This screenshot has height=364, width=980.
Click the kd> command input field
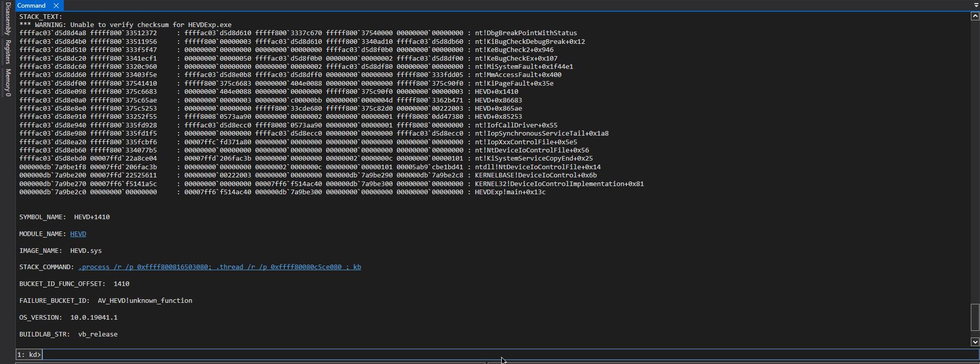tap(509, 354)
